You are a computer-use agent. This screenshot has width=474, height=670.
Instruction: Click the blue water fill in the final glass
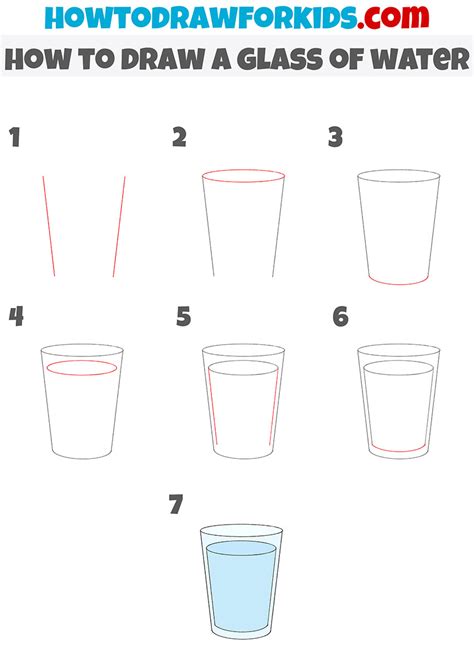pos(241,585)
